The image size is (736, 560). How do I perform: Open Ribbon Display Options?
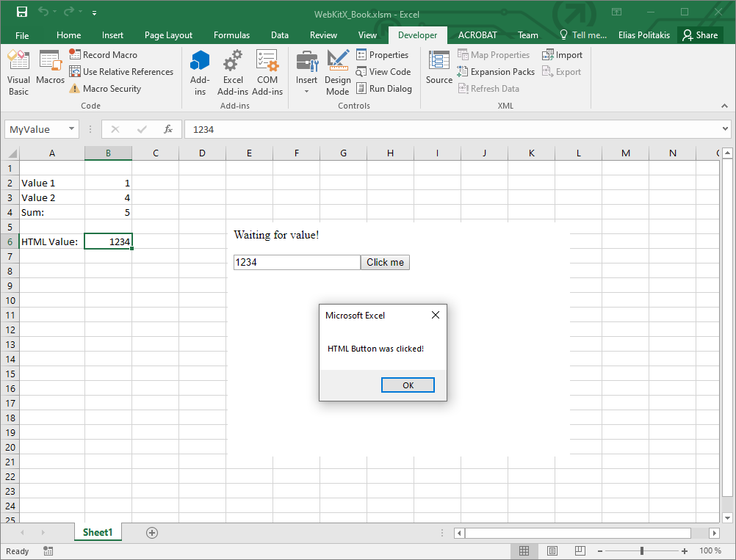coord(616,12)
